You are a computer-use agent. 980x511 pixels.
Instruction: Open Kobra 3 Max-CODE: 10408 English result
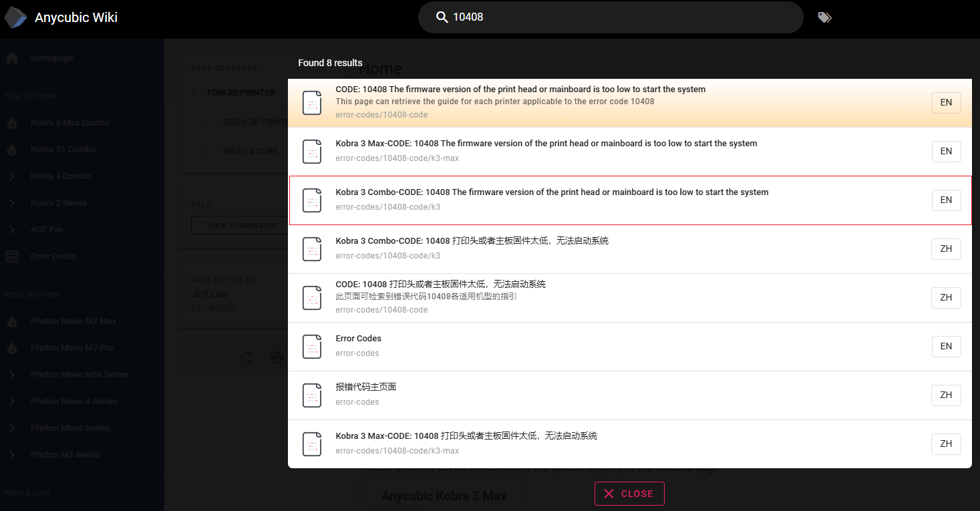point(630,152)
